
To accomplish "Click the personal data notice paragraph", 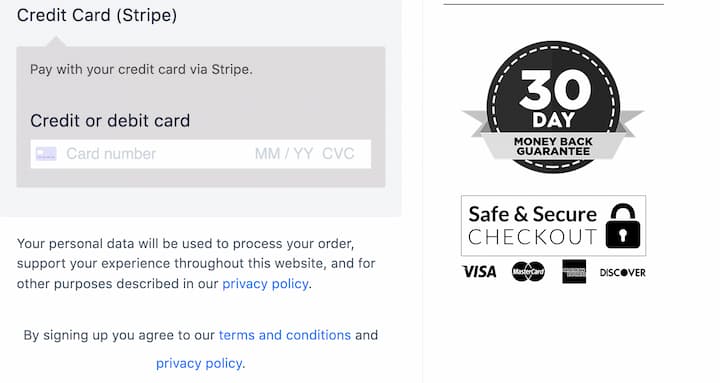I will [196, 264].
